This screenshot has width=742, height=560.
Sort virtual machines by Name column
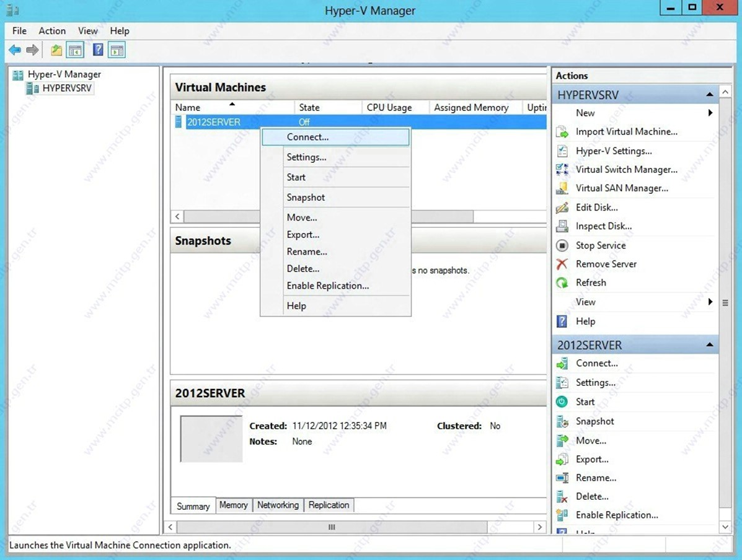[x=232, y=108]
